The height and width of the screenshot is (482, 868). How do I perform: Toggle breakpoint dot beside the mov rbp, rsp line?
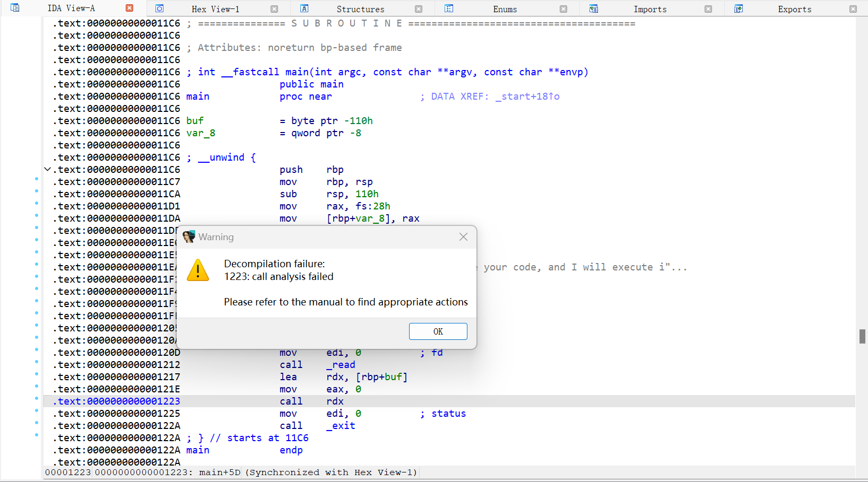(37, 179)
